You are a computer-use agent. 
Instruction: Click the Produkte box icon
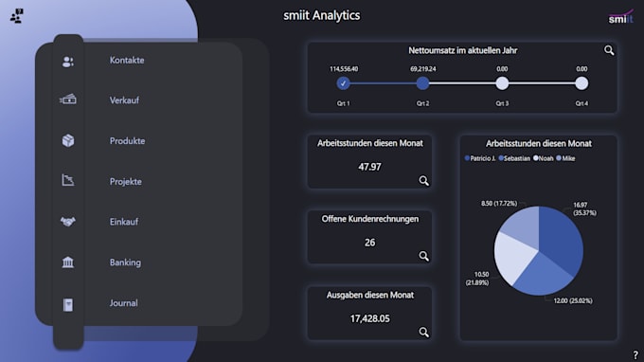click(68, 140)
